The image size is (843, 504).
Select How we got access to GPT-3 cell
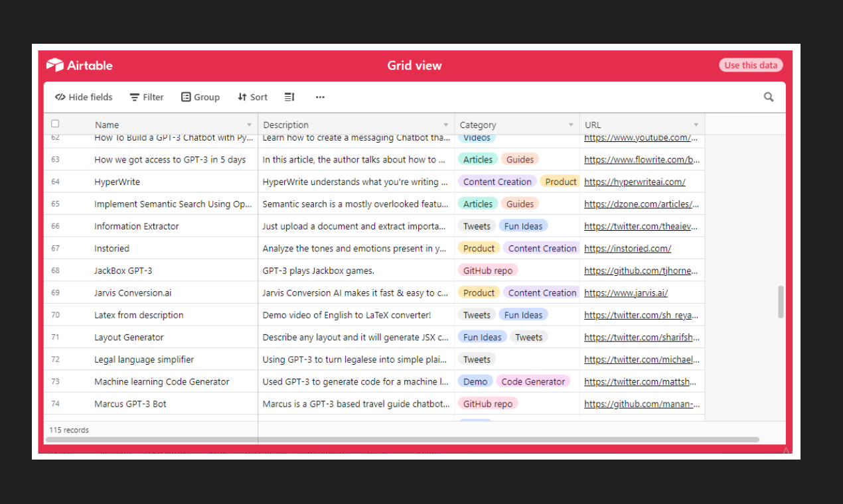coord(173,159)
